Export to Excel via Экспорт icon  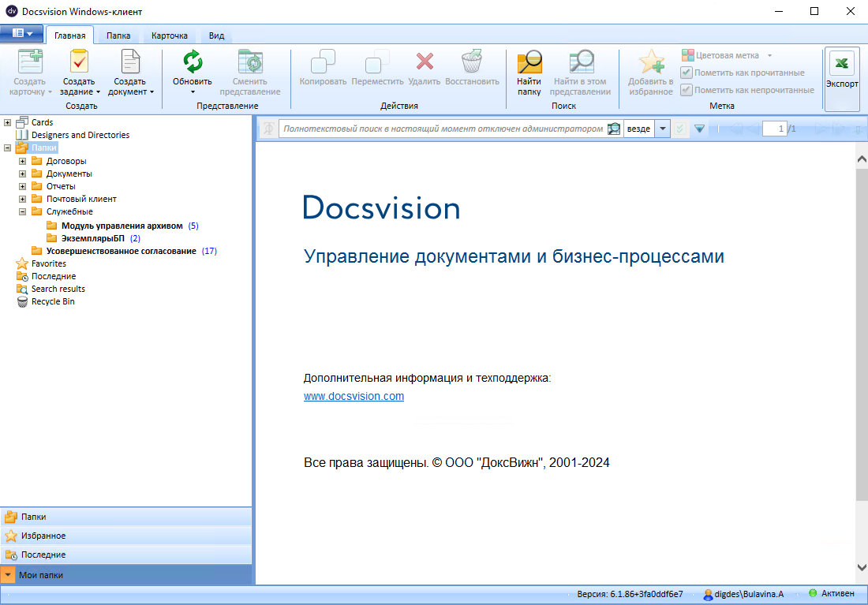(842, 64)
